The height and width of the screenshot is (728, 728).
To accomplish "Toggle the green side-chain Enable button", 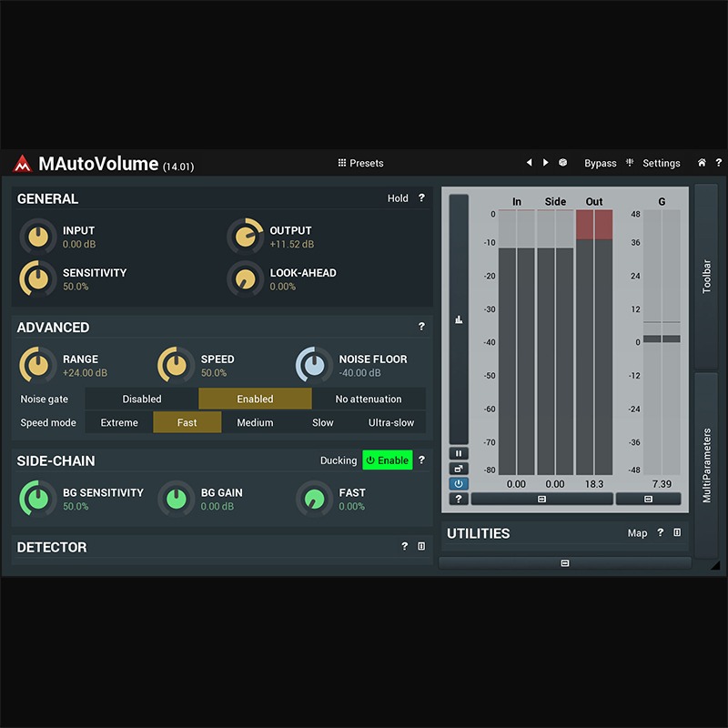I will (388, 460).
